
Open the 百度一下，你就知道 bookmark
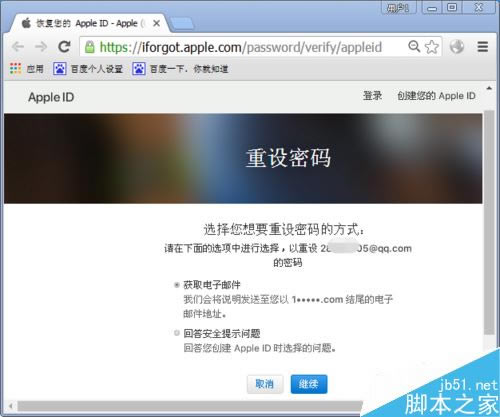pyautogui.click(x=180, y=69)
